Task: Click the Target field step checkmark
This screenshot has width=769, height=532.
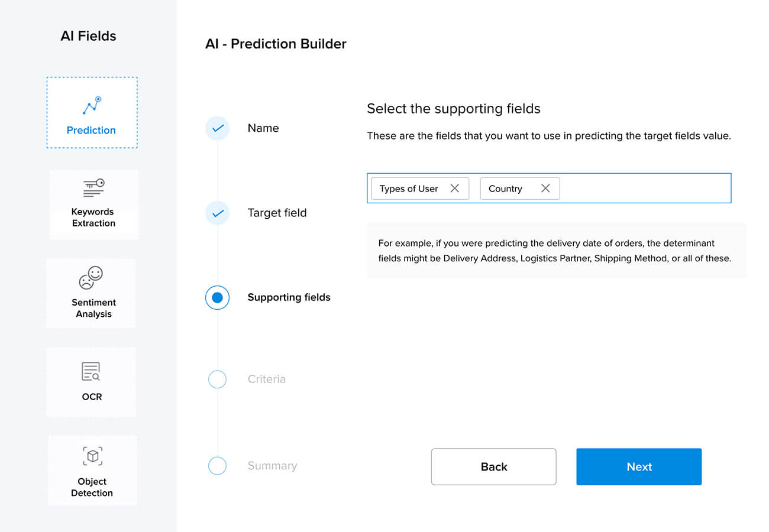Action: point(218,213)
